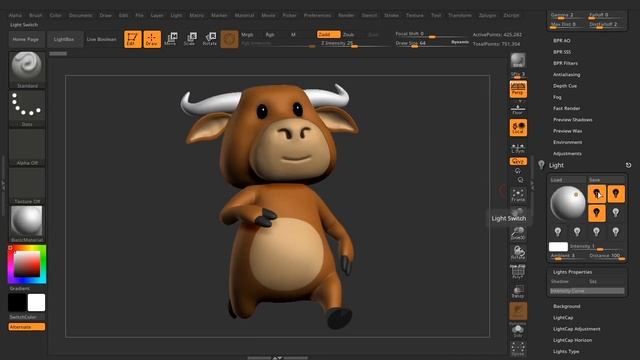The width and height of the screenshot is (640, 360).
Task: Activate the Draw mode button
Action: (x=152, y=39)
